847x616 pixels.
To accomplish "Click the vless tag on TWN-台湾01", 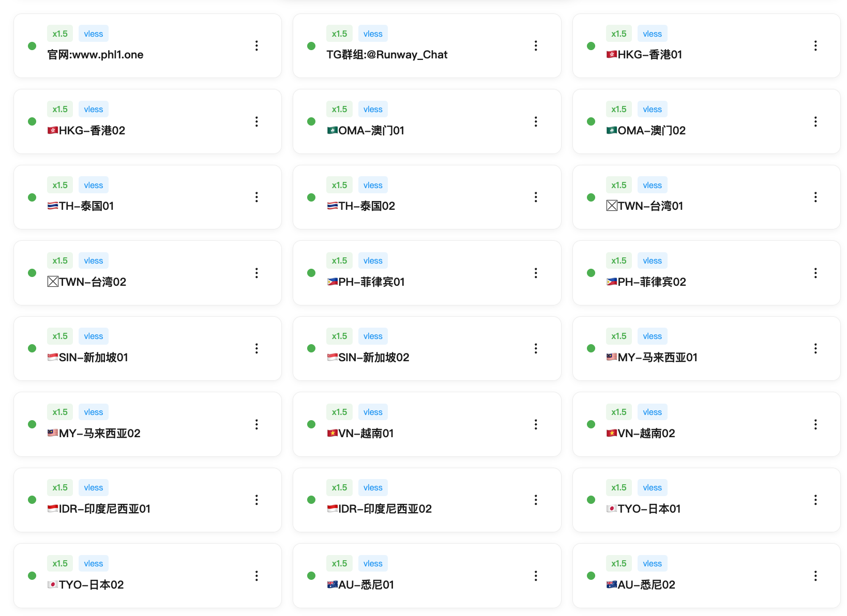I will pos(652,185).
